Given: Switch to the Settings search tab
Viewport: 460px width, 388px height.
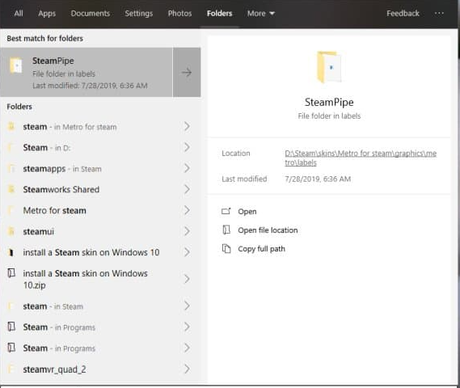Looking at the screenshot, I should [x=139, y=13].
